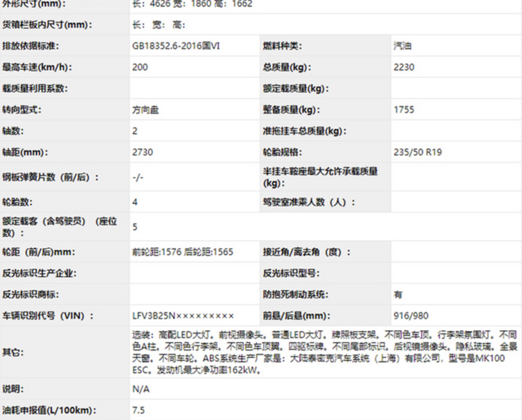Select the curb weight value 1755
Screen dimensions: 522x420
404,110
